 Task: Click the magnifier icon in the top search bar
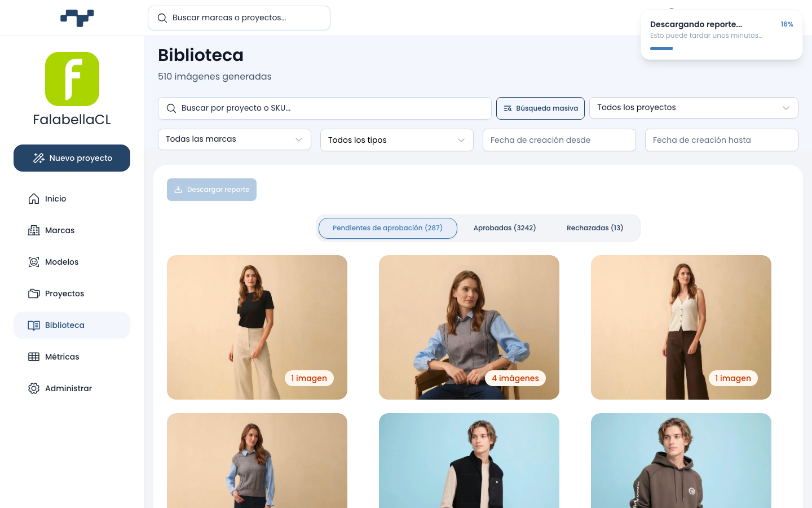[162, 18]
